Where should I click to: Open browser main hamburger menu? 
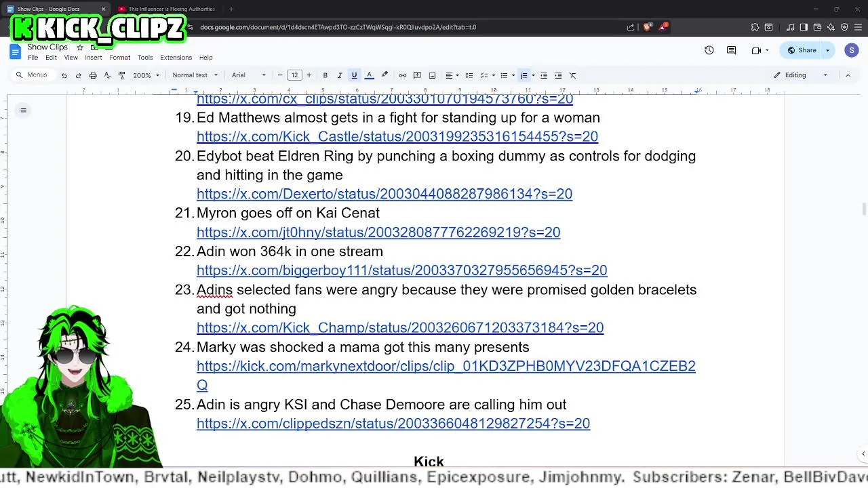(x=858, y=27)
